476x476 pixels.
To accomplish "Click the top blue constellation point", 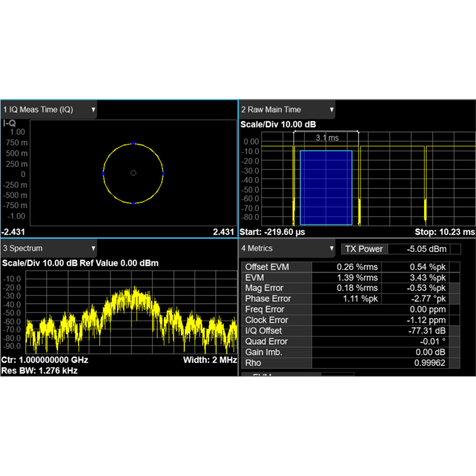I will click(x=133, y=144).
